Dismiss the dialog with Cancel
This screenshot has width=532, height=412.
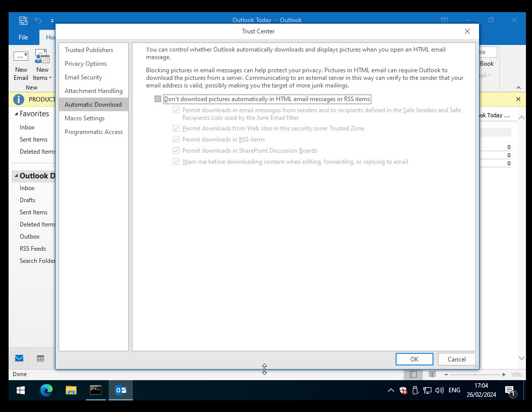coord(456,359)
